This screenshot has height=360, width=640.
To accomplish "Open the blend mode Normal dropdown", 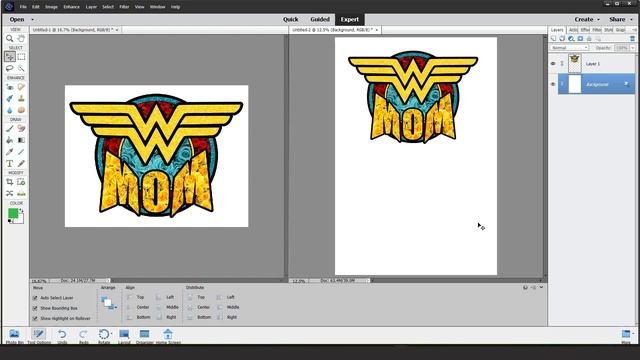I will (569, 48).
